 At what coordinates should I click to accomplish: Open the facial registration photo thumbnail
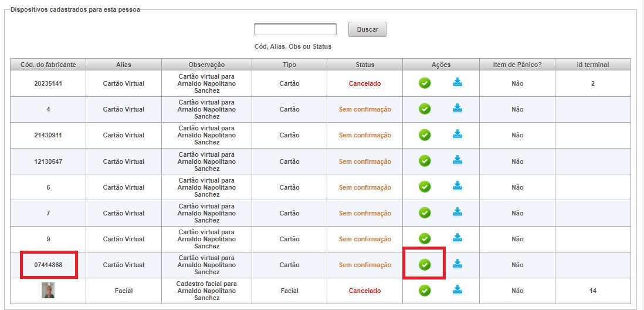tap(48, 291)
